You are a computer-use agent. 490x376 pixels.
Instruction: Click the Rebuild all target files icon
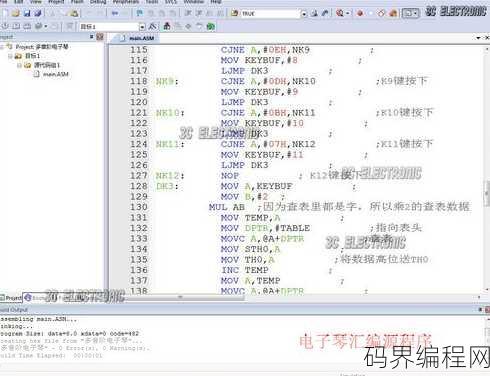pyautogui.click(x=27, y=26)
